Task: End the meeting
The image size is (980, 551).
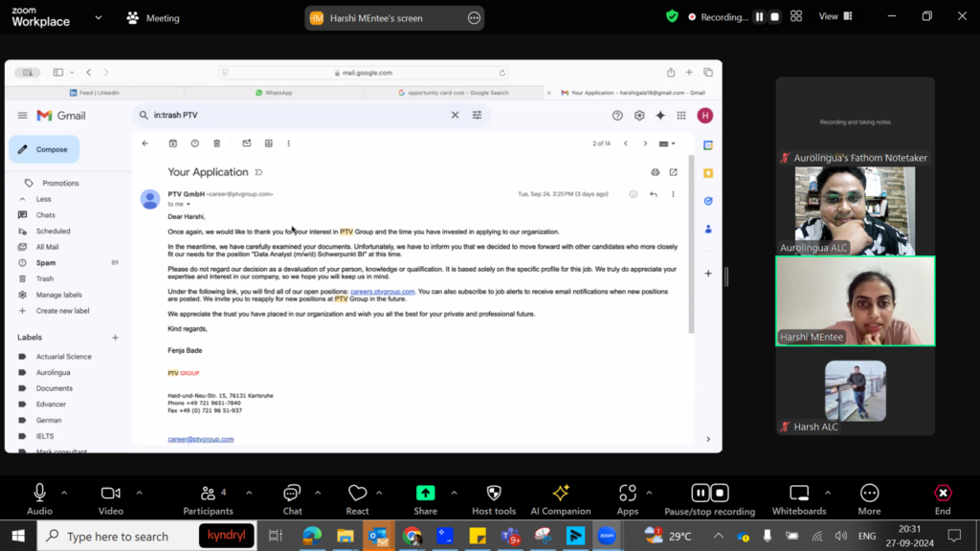Action: coord(943,494)
